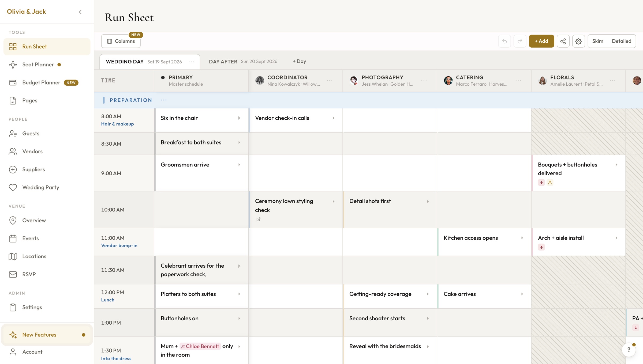Click Amelie Laurent florals avatar

click(x=542, y=80)
